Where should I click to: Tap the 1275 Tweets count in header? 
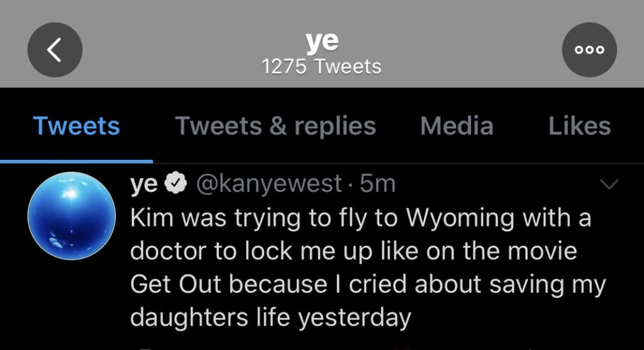[x=322, y=66]
